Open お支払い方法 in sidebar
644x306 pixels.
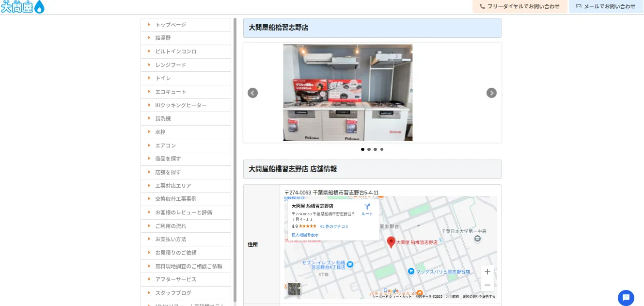[186, 239]
